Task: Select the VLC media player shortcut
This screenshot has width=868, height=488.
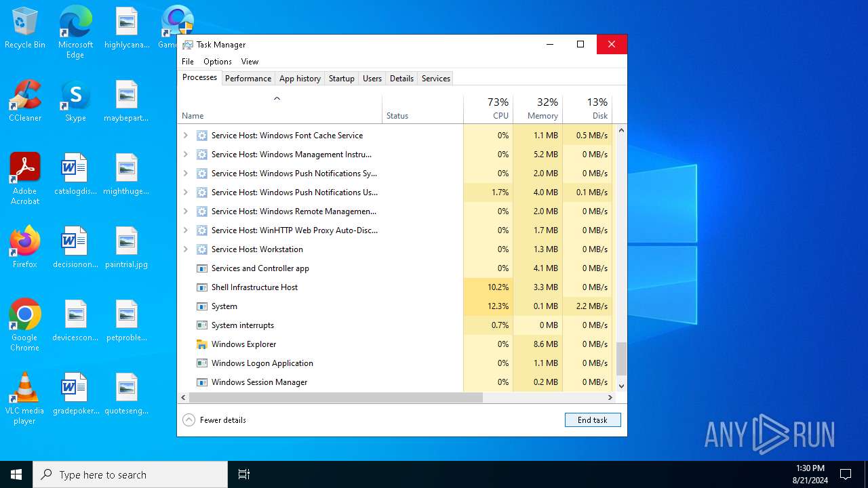Action: [x=25, y=398]
